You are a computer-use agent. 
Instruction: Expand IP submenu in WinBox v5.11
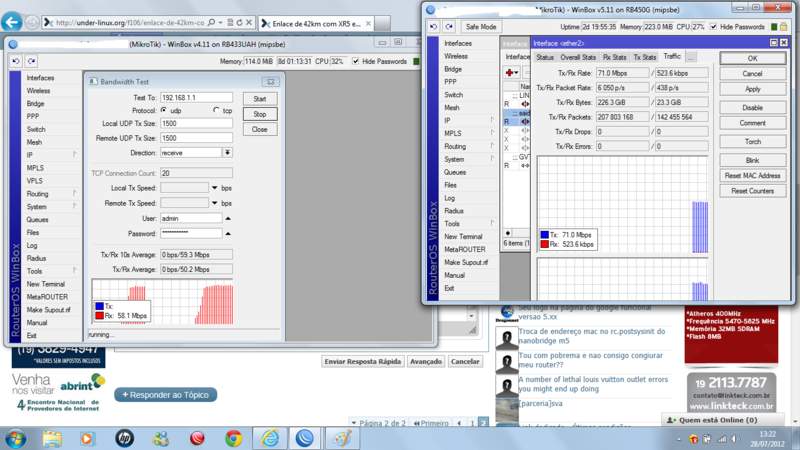(x=492, y=120)
